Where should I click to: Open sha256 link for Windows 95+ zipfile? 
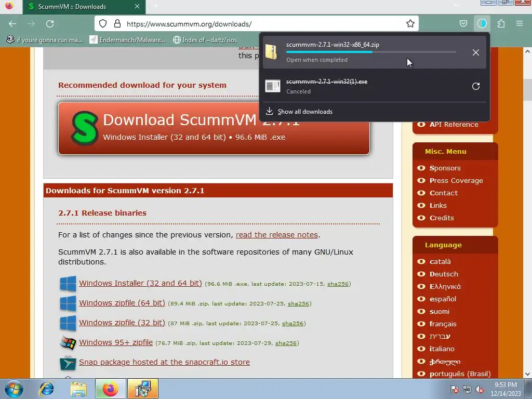[286, 343]
